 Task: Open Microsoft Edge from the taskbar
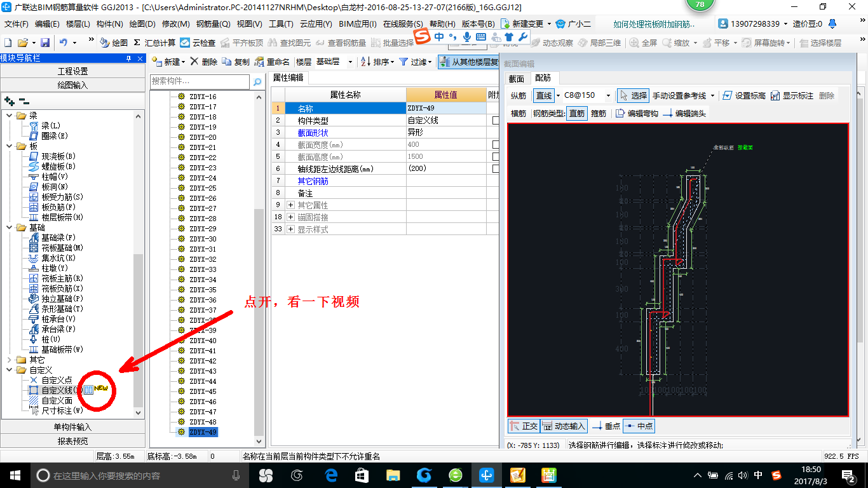330,475
